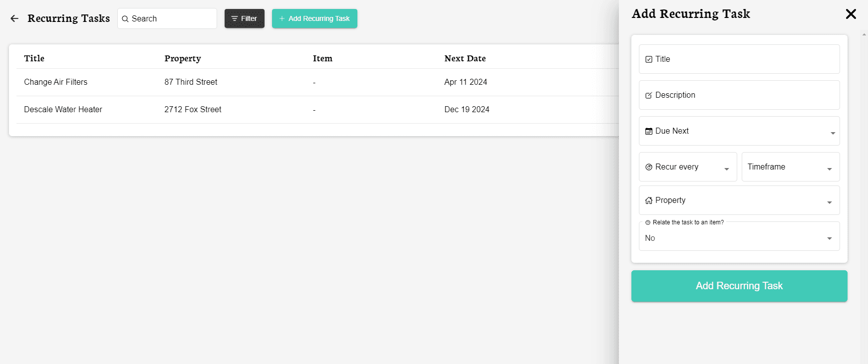Open the Due Next date dropdown
The height and width of the screenshot is (364, 868).
pyautogui.click(x=832, y=133)
